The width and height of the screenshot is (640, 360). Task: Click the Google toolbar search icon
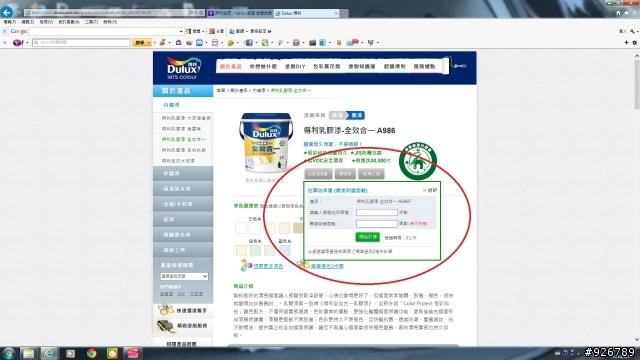(x=188, y=31)
